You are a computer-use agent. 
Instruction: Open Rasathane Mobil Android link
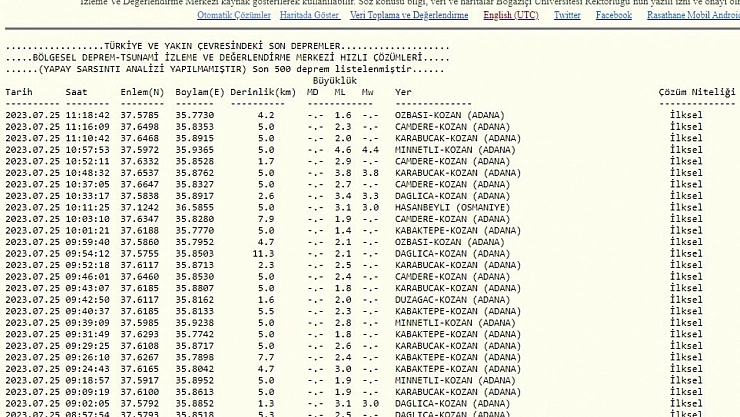(x=693, y=15)
